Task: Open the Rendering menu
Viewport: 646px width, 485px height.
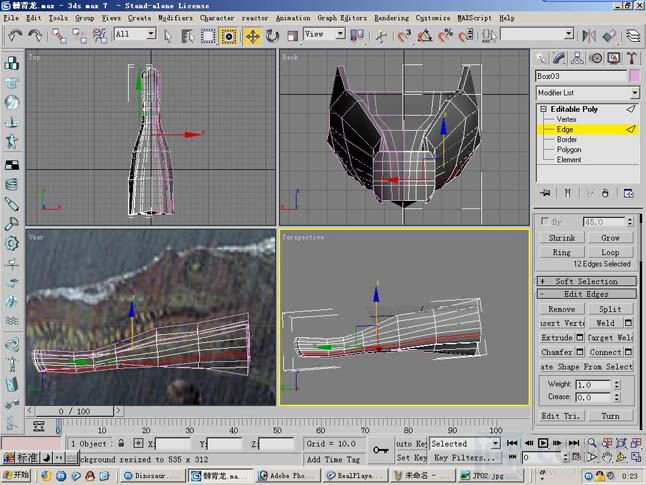Action: (391, 18)
